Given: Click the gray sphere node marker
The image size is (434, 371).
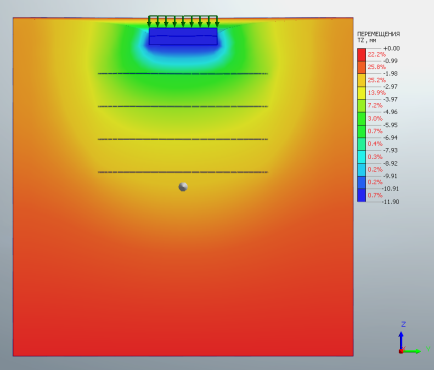Looking at the screenshot, I should click(x=183, y=187).
